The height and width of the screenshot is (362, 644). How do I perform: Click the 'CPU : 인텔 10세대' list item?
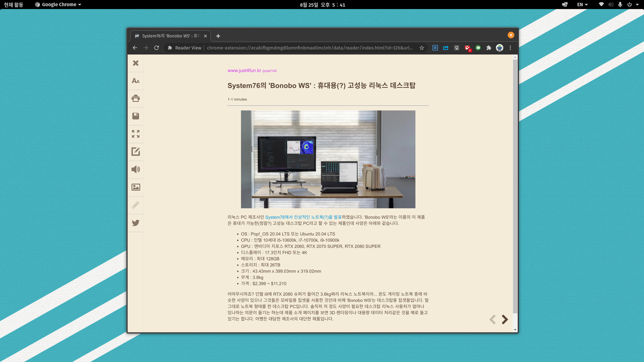click(290, 240)
